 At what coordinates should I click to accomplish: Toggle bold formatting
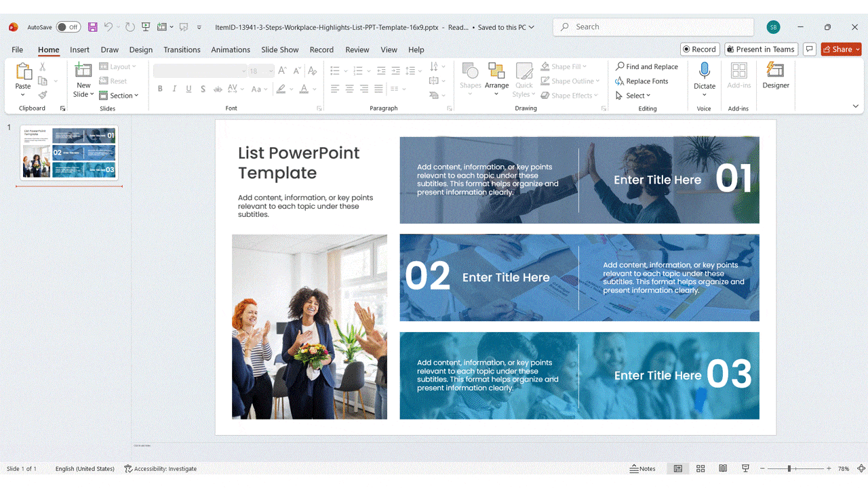(x=160, y=88)
